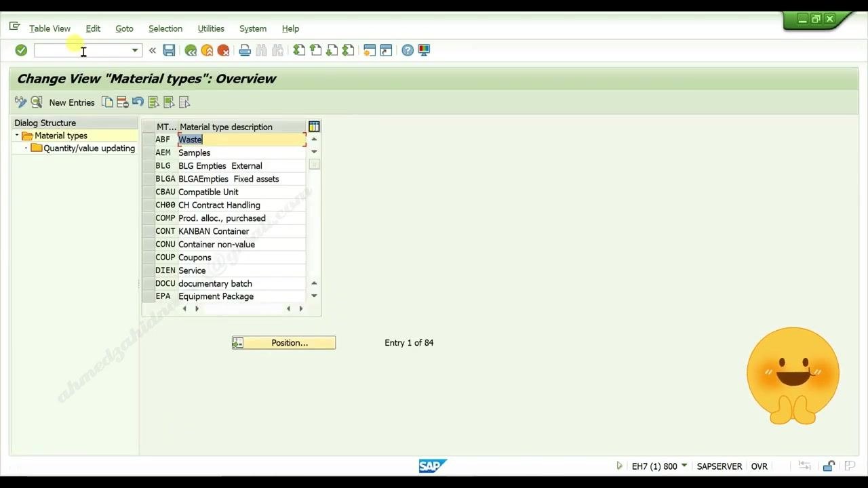Image resolution: width=868 pixels, height=488 pixels.
Task: Save with the floppy disk icon
Action: click(x=169, y=50)
